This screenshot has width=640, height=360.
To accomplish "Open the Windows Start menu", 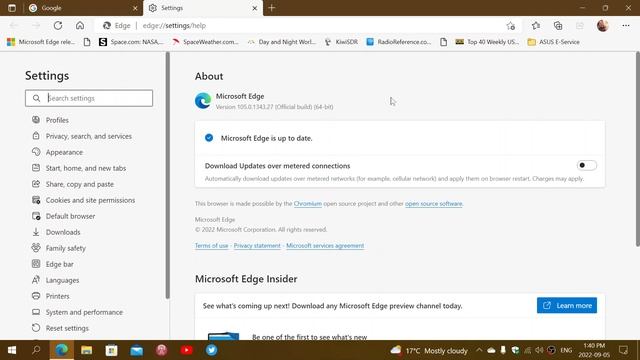I will pos(11,350).
